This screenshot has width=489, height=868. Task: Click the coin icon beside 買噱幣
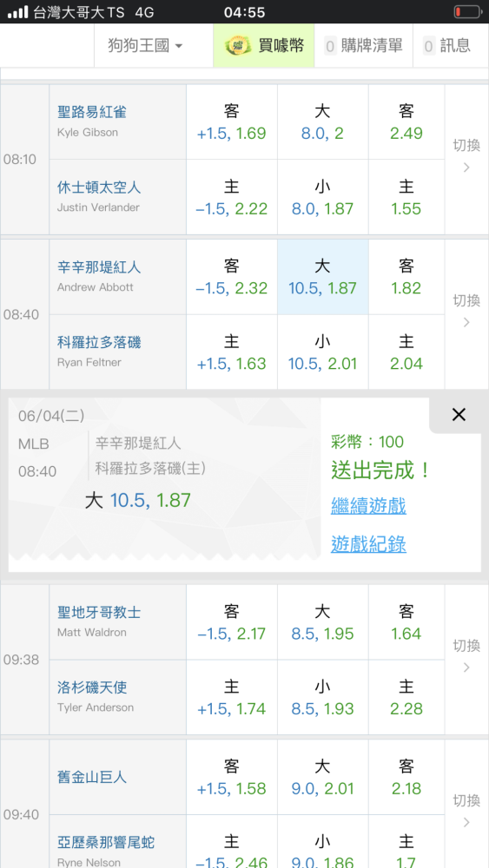tap(238, 45)
